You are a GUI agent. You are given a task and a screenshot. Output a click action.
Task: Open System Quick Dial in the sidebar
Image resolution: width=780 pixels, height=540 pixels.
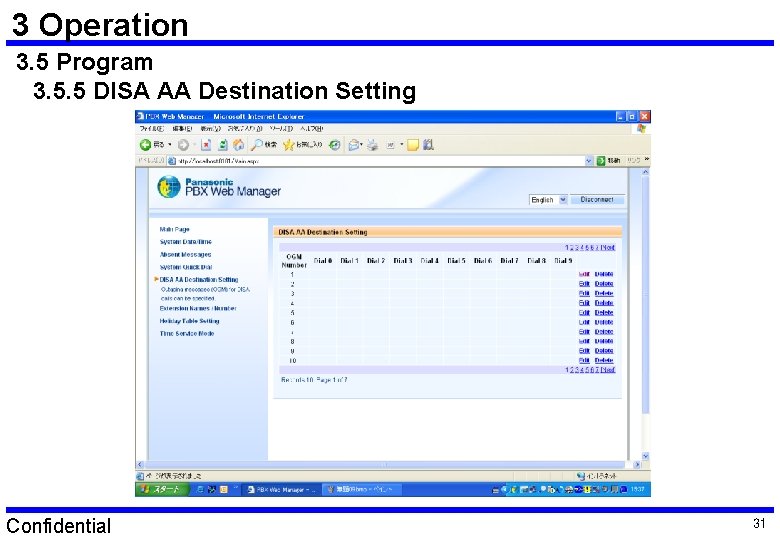click(186, 267)
